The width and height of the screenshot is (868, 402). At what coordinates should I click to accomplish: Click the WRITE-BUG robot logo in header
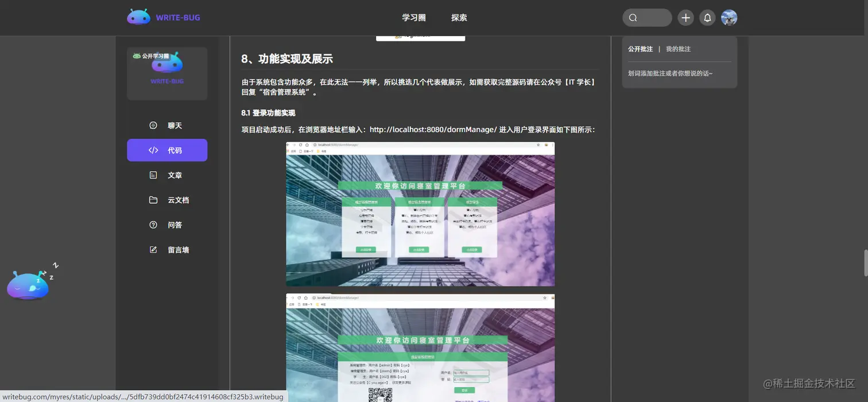pyautogui.click(x=138, y=17)
